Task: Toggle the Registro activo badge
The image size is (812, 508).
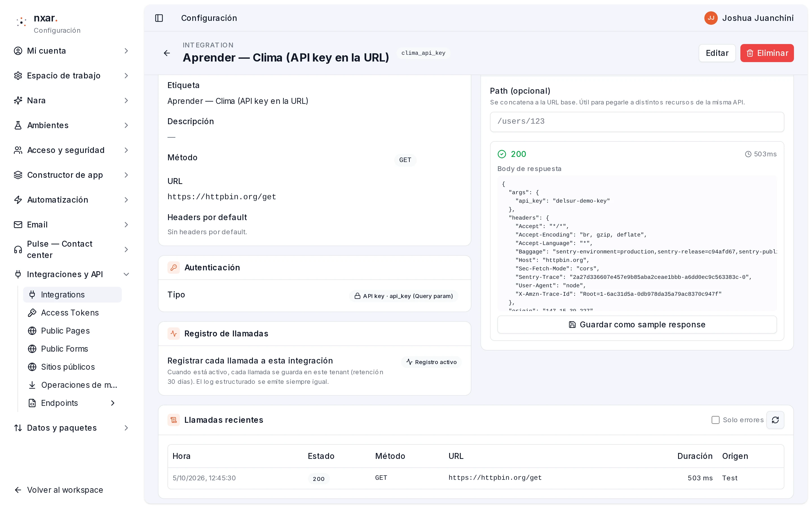Action: pos(431,362)
